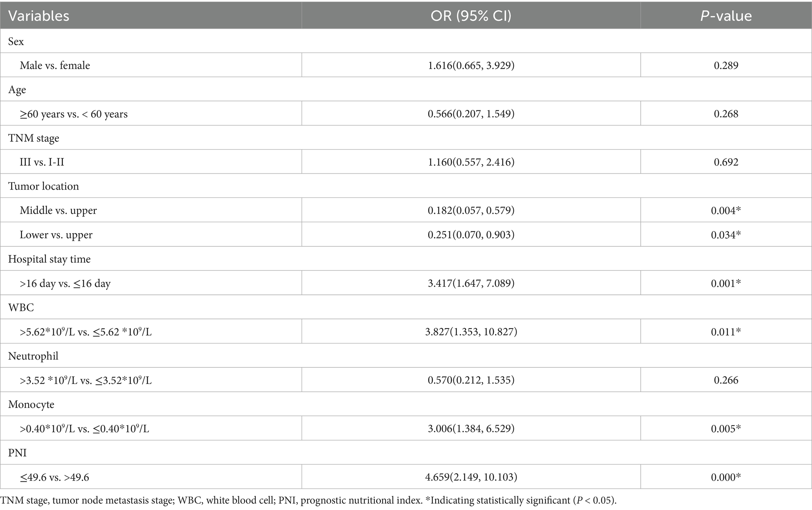Select the Sex category row
812x510 pixels.
[16, 41]
